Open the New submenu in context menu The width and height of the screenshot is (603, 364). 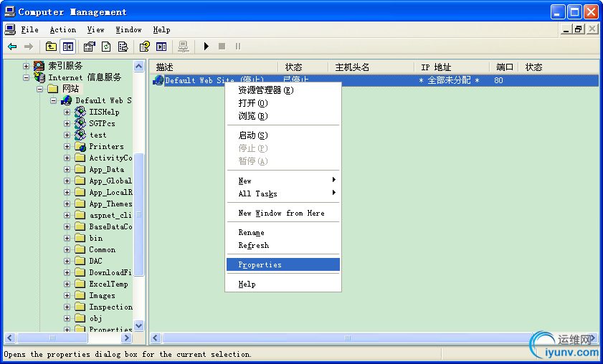coord(283,181)
